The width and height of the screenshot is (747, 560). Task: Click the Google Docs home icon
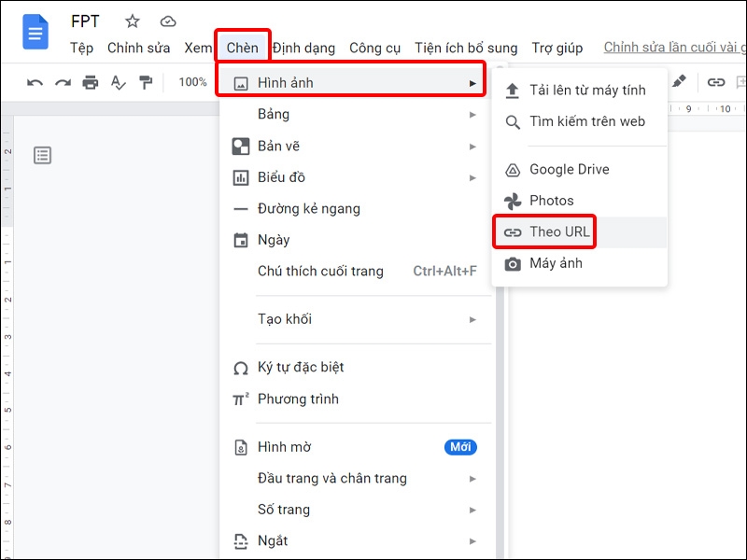(35, 33)
